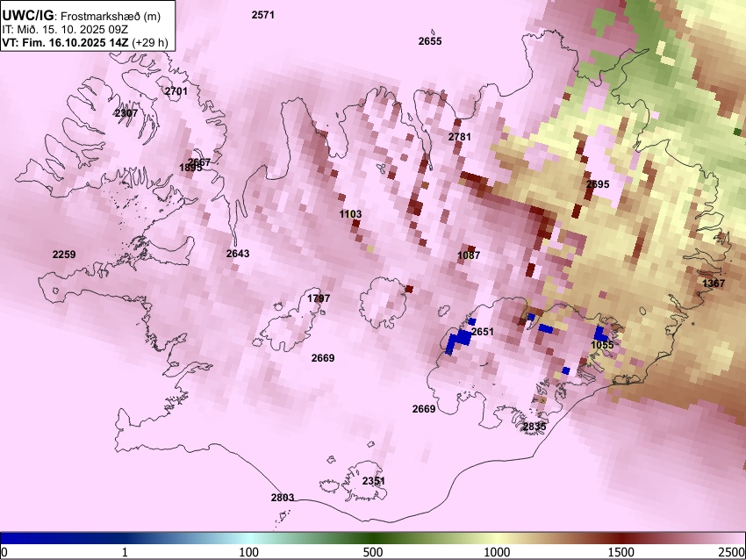Image resolution: width=746 pixels, height=560 pixels.
Task: Click the 500 tick on the color scale
Action: pyautogui.click(x=372, y=552)
